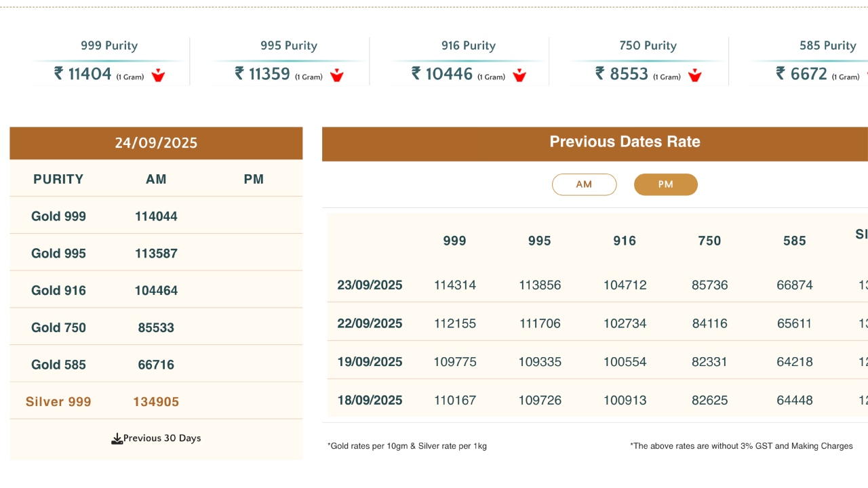Screen dimensions: 868x488
Task: Click the rupee symbol before 11404
Action: click(59, 73)
